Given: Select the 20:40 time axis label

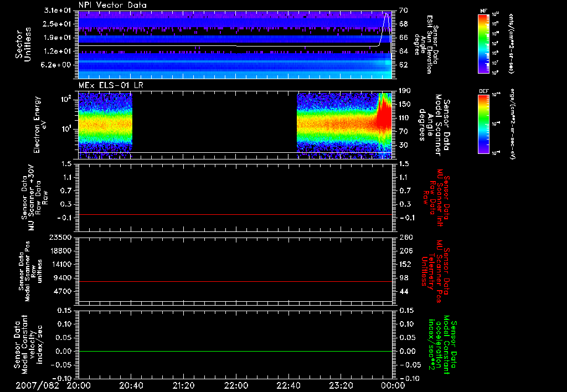Looking at the screenshot, I should [132, 385].
